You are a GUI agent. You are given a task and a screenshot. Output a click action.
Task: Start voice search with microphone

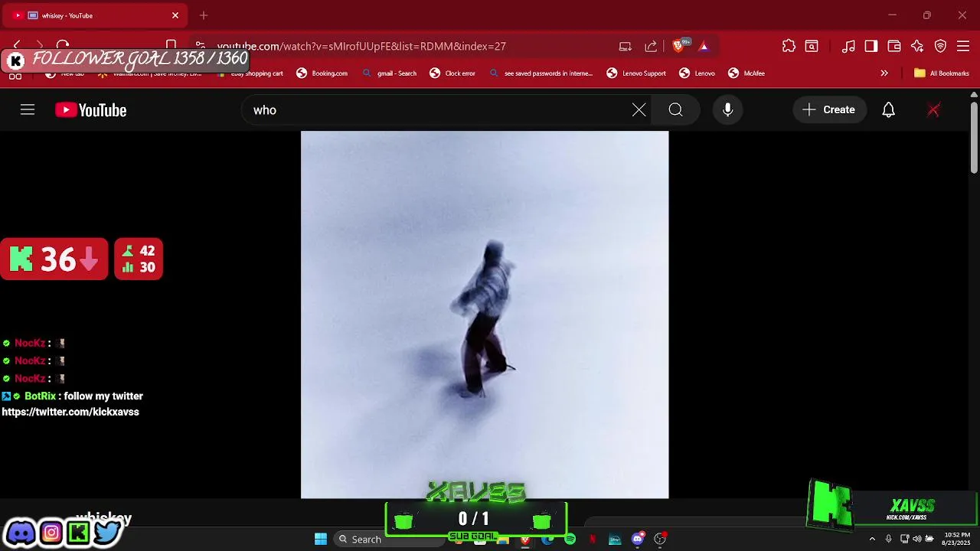[728, 110]
